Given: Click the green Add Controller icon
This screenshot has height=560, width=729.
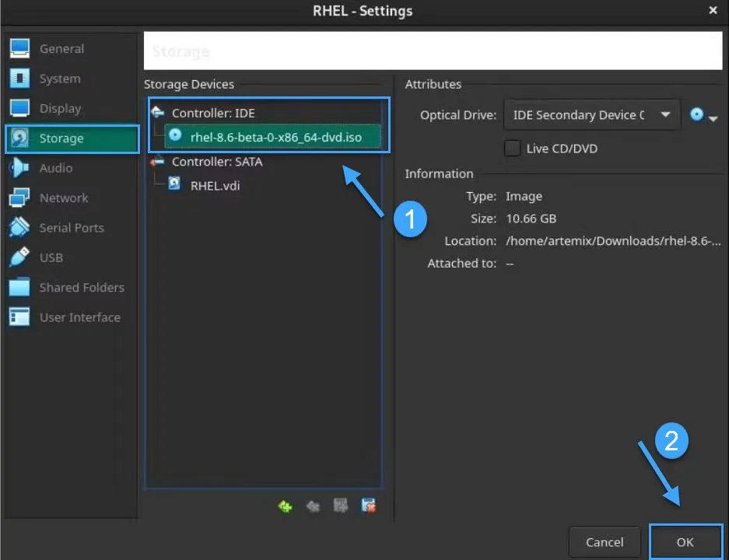Looking at the screenshot, I should (x=286, y=506).
